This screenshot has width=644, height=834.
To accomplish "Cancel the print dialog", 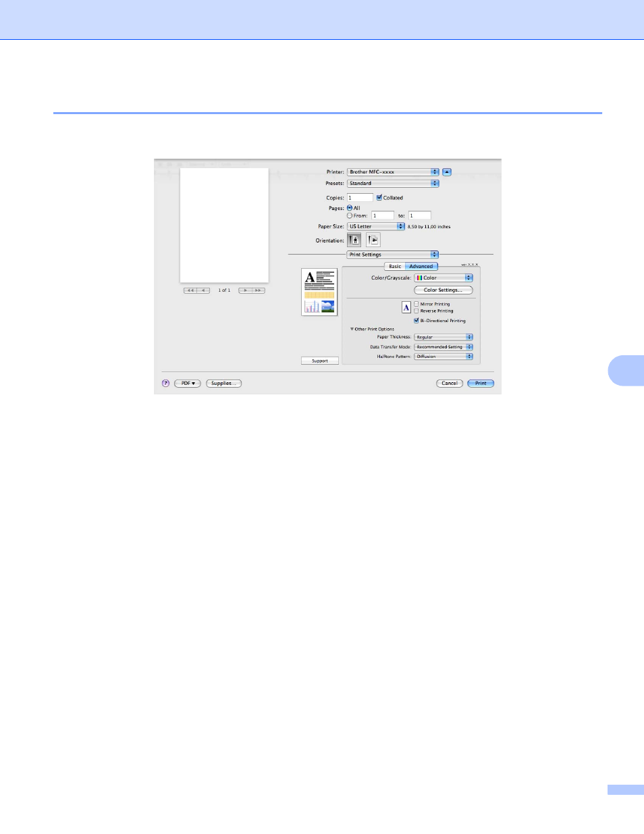I will click(x=450, y=384).
